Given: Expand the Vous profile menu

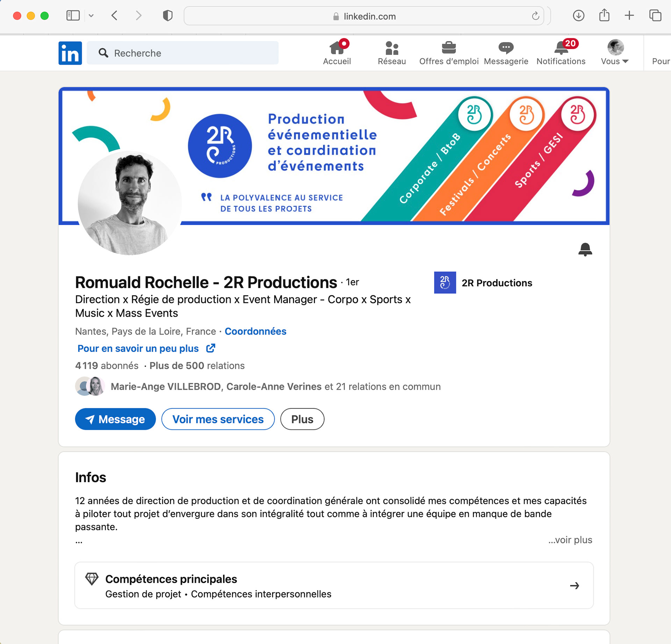Looking at the screenshot, I should point(615,61).
